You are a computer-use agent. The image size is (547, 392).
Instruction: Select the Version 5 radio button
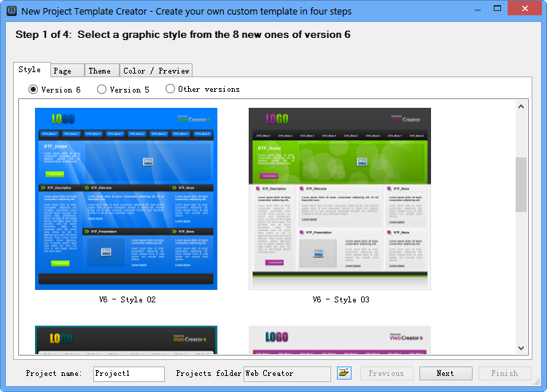click(123, 90)
